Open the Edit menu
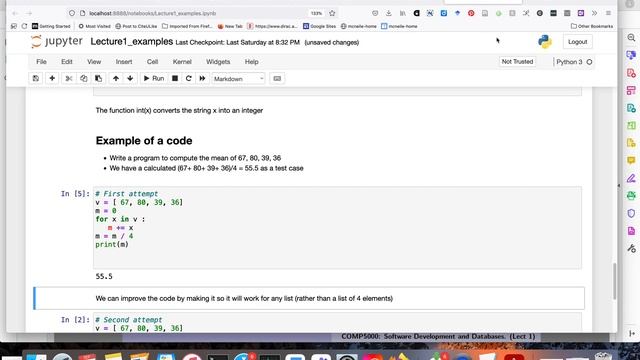 (67, 62)
